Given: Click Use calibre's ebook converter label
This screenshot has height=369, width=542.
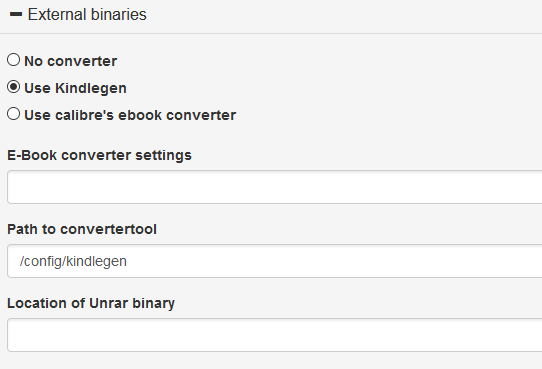Looking at the screenshot, I should (130, 115).
